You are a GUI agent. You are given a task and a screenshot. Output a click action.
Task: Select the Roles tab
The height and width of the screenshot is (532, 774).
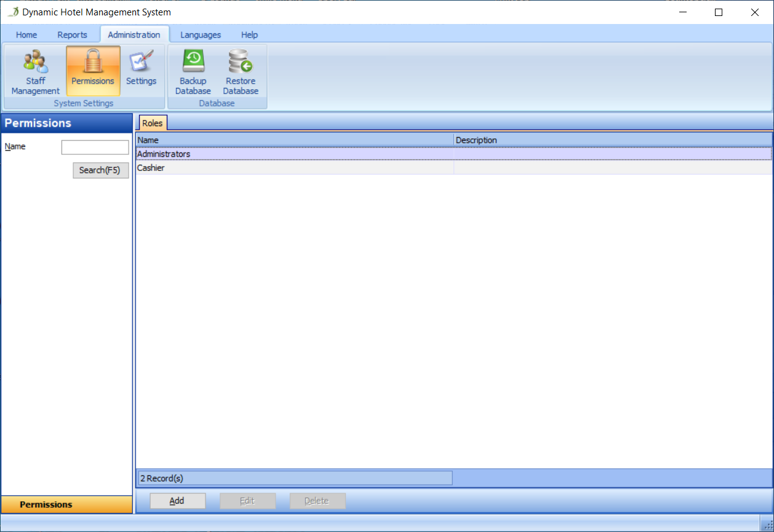tap(153, 124)
